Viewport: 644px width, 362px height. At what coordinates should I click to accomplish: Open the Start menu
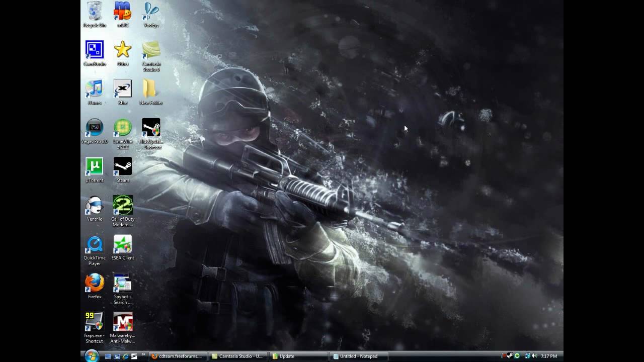tap(91, 355)
